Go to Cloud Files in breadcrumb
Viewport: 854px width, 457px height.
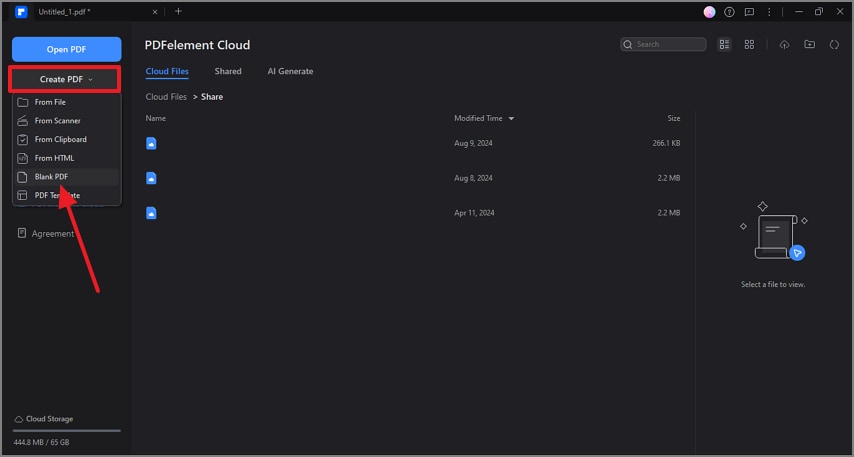(166, 96)
